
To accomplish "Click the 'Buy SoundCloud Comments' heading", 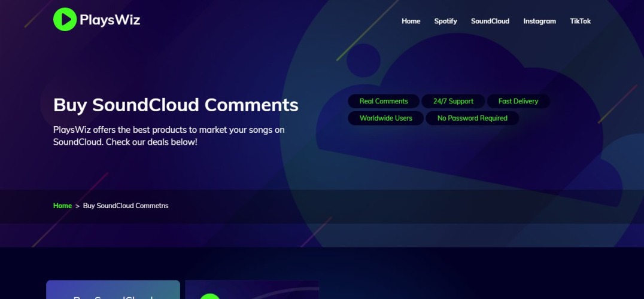I will click(176, 105).
